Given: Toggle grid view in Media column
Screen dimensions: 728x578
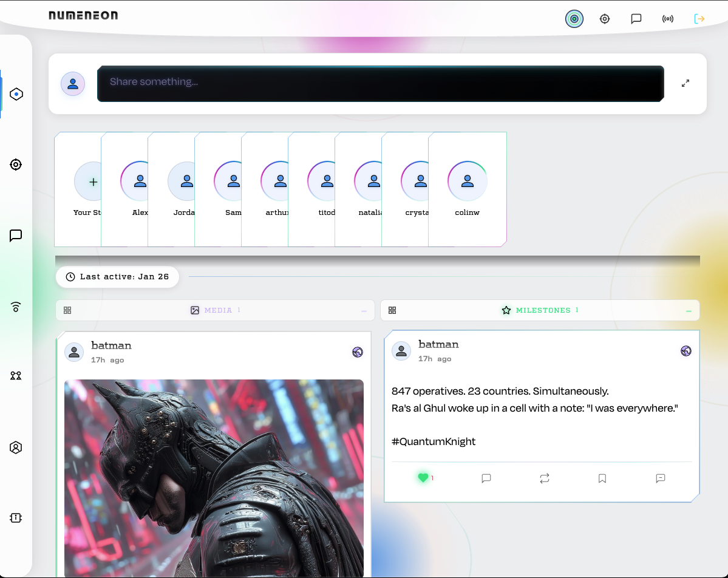Looking at the screenshot, I should click(x=67, y=310).
